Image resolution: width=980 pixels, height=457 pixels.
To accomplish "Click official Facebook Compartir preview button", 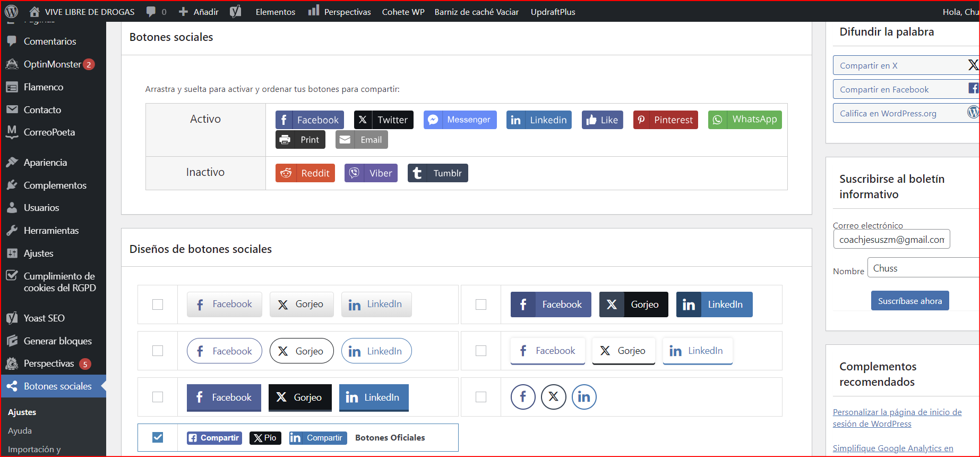I will (214, 438).
